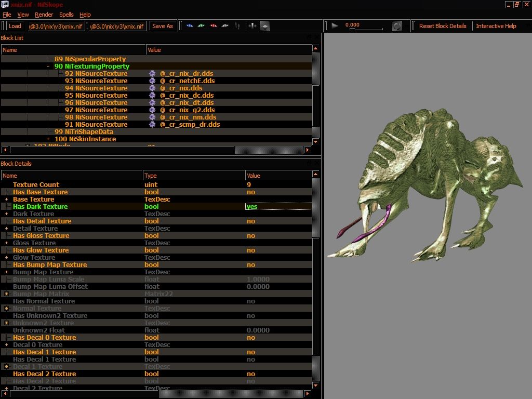
Task: Select the User view (white eye)
Action: (x=225, y=26)
